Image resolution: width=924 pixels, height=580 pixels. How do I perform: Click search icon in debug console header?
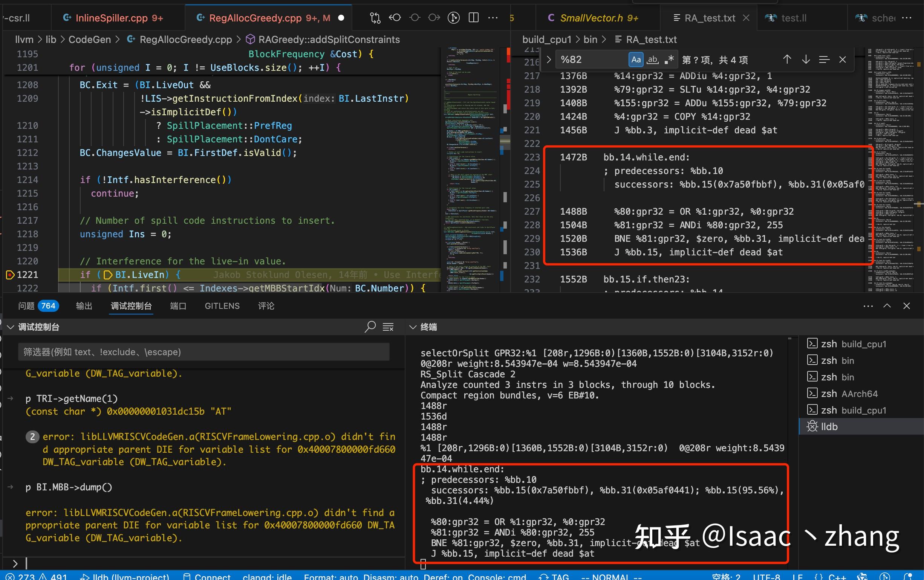coord(370,327)
